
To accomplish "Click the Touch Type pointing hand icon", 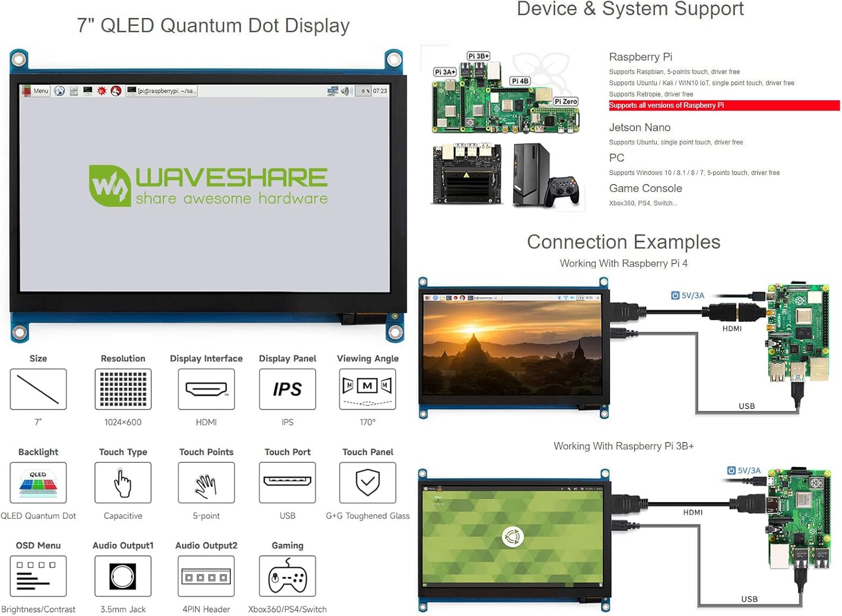I will [x=123, y=482].
